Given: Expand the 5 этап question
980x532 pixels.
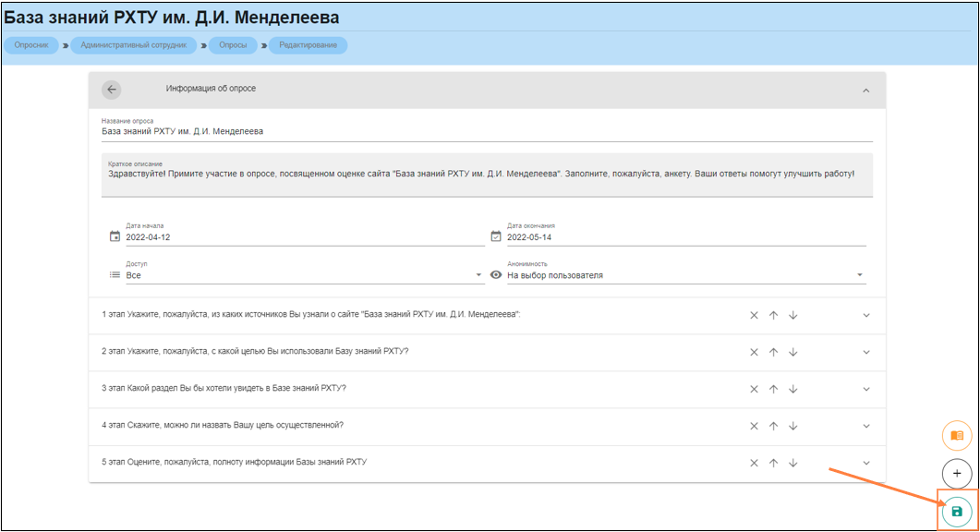Looking at the screenshot, I should point(866,463).
